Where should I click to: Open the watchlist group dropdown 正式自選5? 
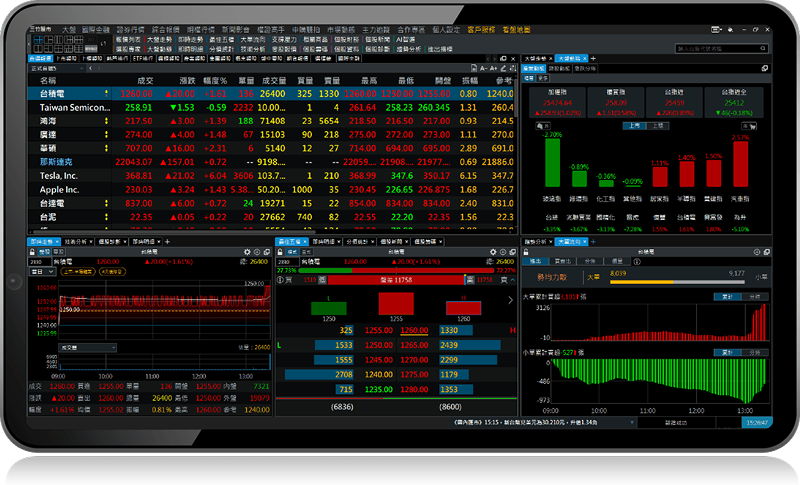[56, 68]
